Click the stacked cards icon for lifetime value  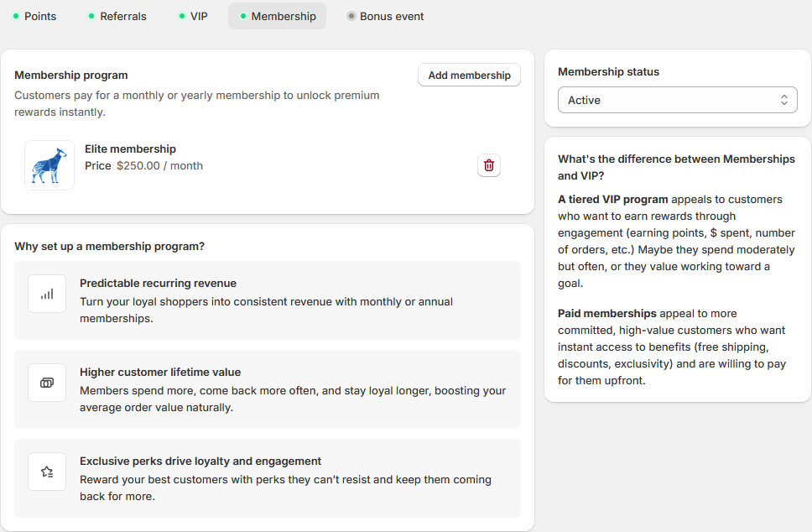47,383
